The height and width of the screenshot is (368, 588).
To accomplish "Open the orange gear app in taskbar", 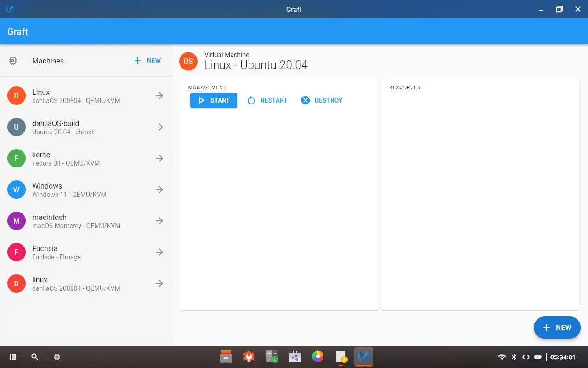I will coord(249,356).
